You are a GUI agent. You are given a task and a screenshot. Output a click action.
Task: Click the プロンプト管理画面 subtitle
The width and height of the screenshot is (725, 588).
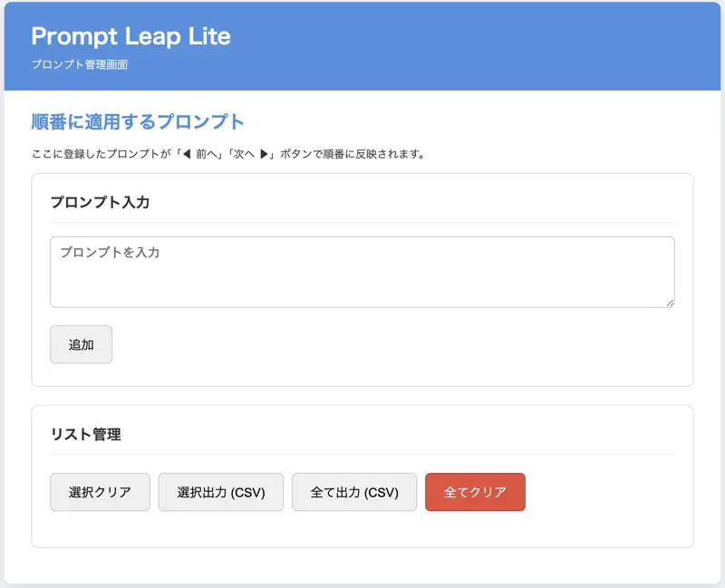point(80,65)
